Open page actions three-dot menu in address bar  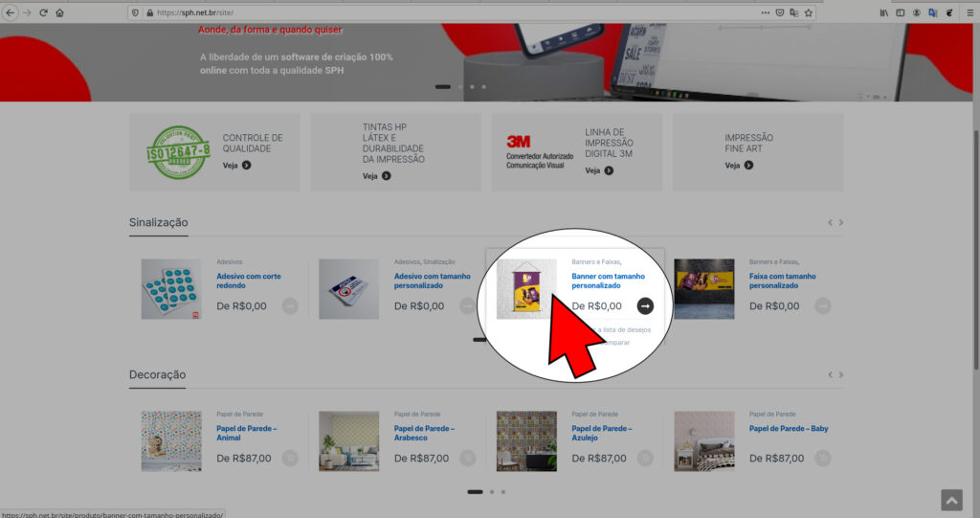[x=765, y=12]
